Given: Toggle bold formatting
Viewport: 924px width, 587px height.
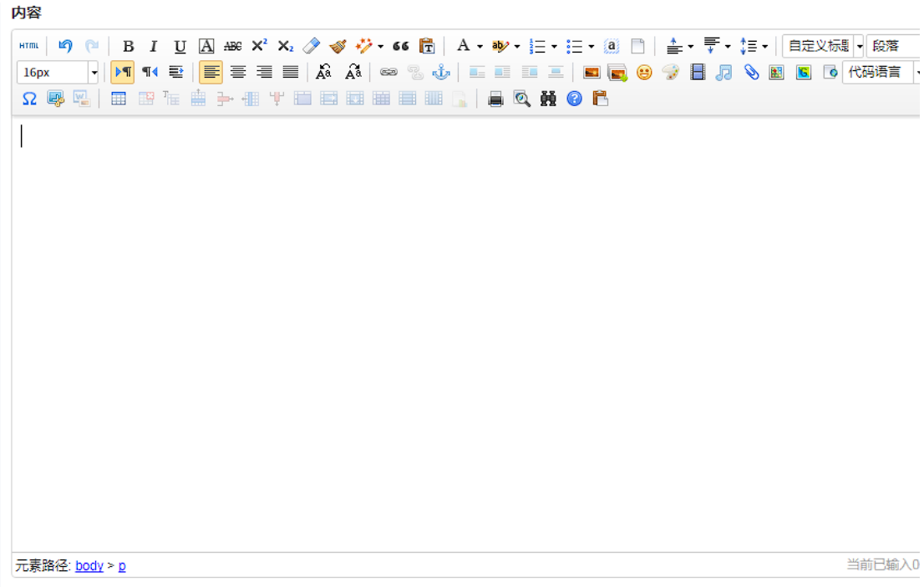Looking at the screenshot, I should [x=128, y=46].
